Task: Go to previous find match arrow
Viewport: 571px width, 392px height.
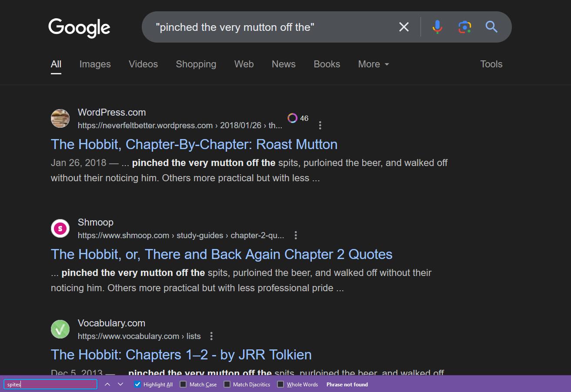Action: coord(107,384)
